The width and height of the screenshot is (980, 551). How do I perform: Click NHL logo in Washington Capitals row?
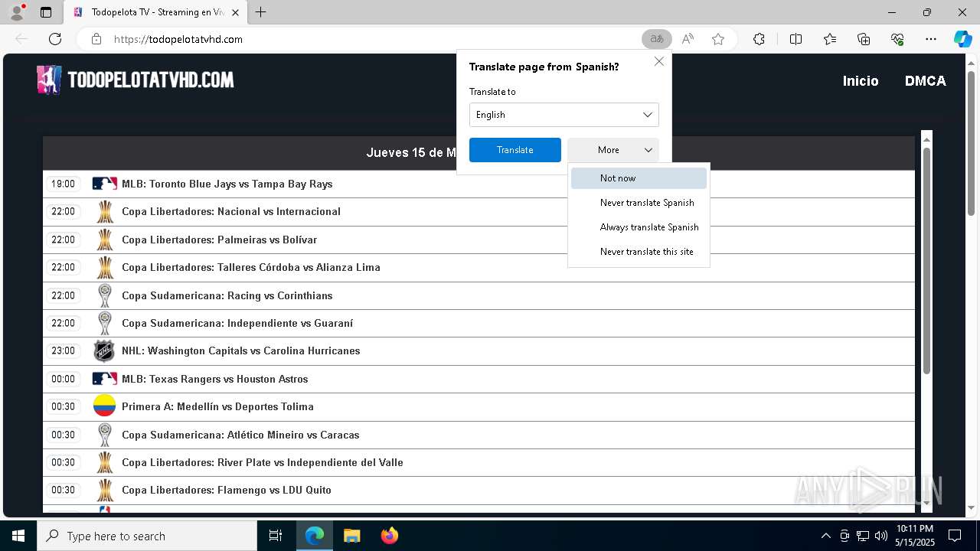tap(104, 350)
